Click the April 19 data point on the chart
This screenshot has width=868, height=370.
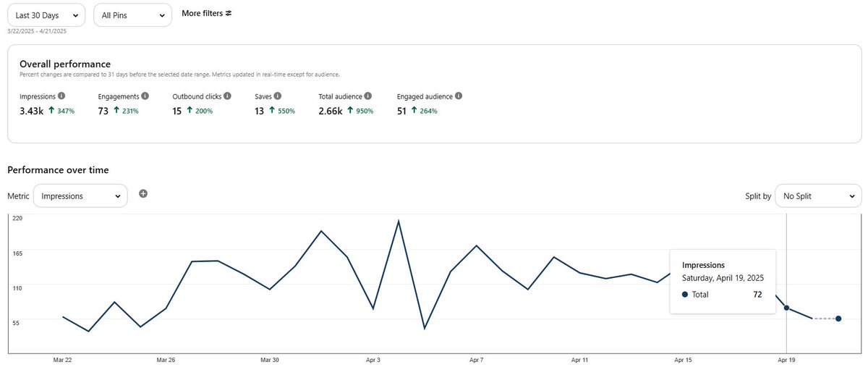[x=786, y=308]
